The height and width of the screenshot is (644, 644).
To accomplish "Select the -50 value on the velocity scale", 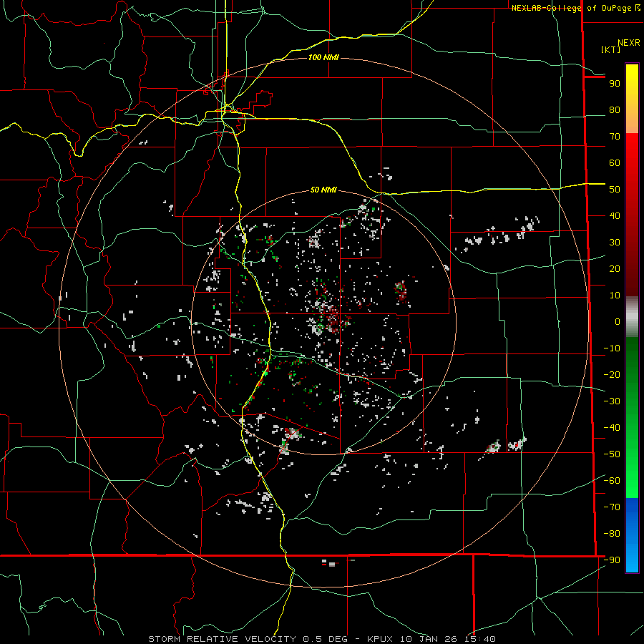I will pos(612,454).
